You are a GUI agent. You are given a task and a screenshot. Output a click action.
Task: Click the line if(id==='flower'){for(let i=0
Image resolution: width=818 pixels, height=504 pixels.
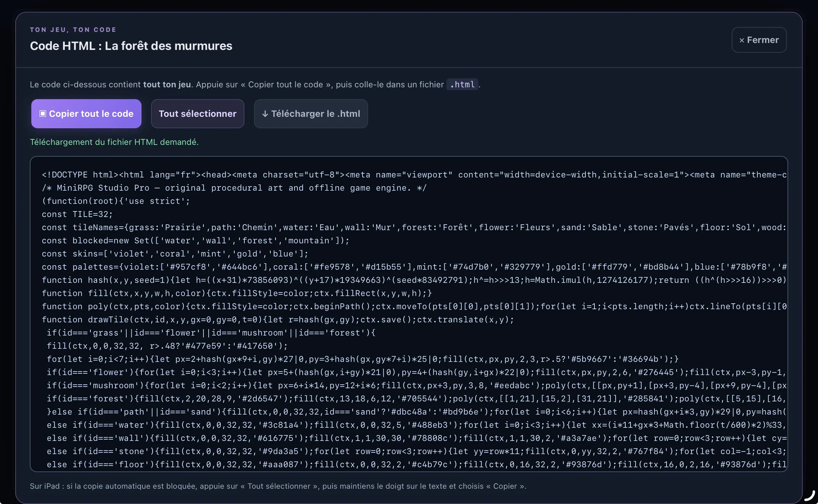tap(417, 372)
